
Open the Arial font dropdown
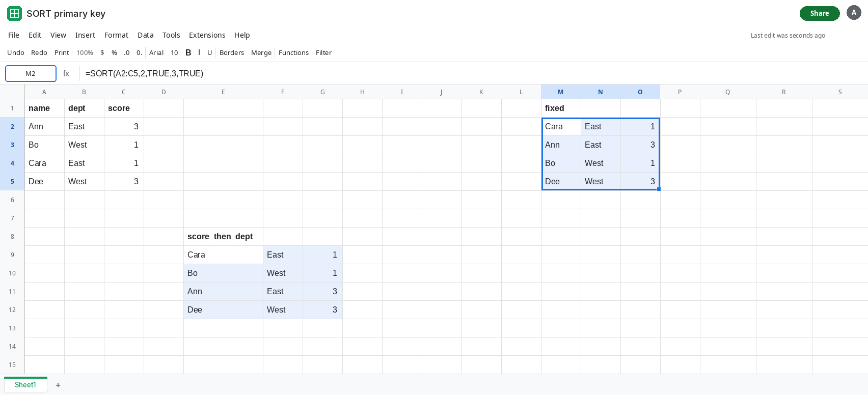pos(156,52)
